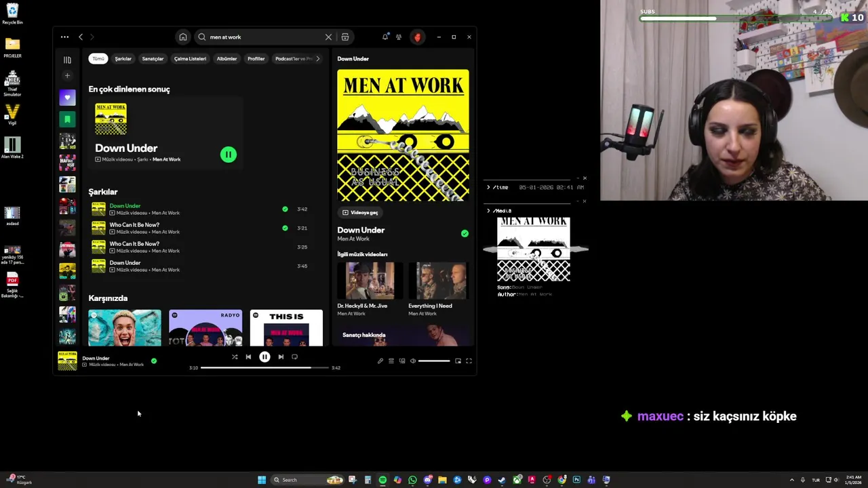Skip to the previous track
Viewport: 868px width, 488px height.
(248, 357)
